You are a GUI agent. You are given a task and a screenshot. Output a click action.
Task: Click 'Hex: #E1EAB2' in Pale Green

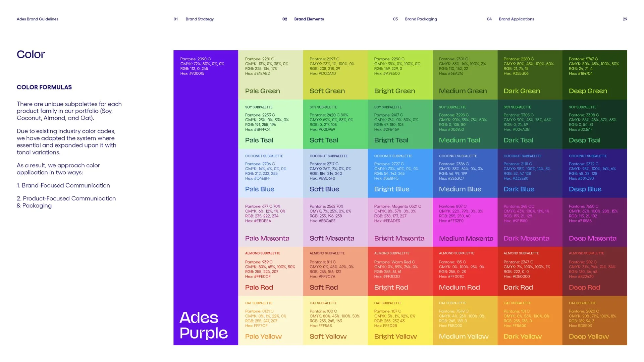tap(257, 73)
